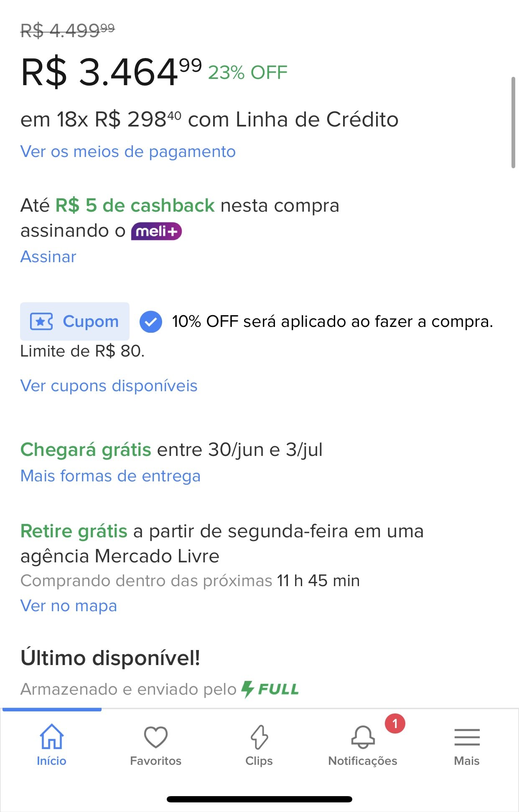Tap the Notificações bell icon
The height and width of the screenshot is (812, 519).
click(363, 737)
